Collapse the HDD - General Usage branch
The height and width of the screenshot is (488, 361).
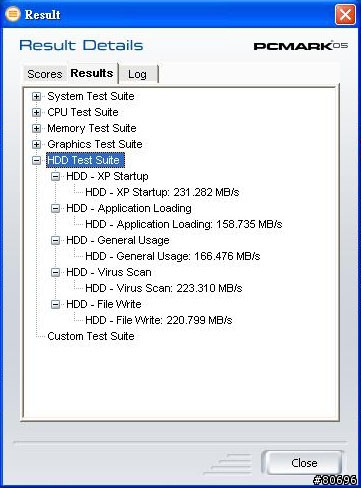point(55,240)
